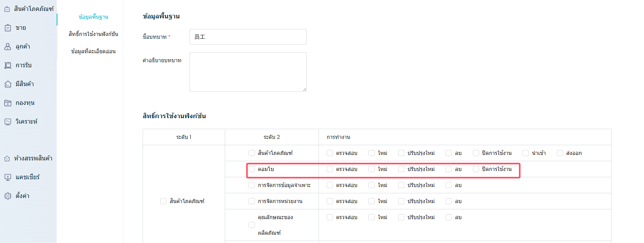Click the กองทุน folder icon
This screenshot has width=644, height=243.
pyautogui.click(x=8, y=103)
